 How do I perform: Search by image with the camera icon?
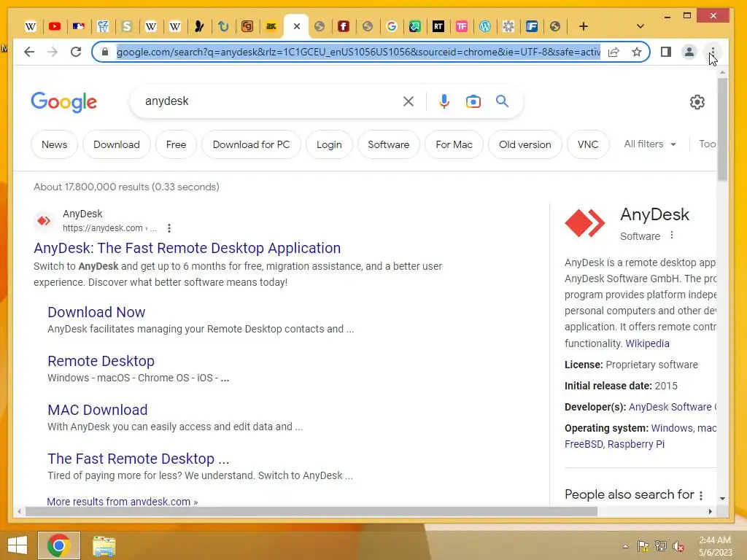pos(473,101)
